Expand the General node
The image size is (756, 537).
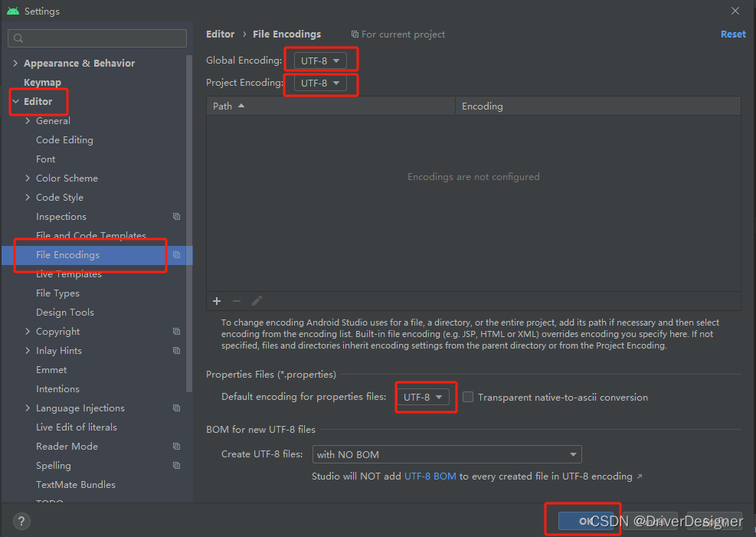(28, 120)
